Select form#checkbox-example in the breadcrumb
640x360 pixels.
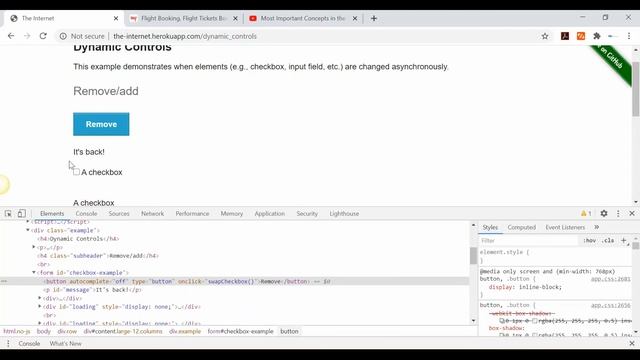click(240, 331)
